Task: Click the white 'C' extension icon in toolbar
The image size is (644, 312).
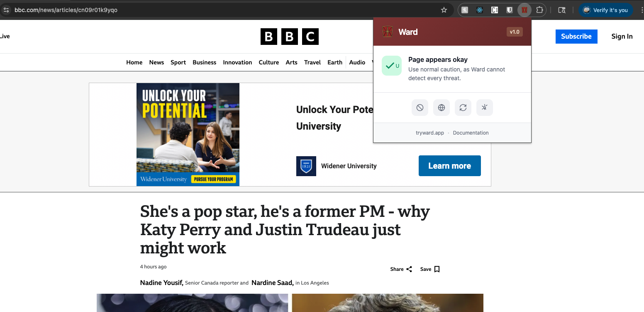Action: point(495,10)
